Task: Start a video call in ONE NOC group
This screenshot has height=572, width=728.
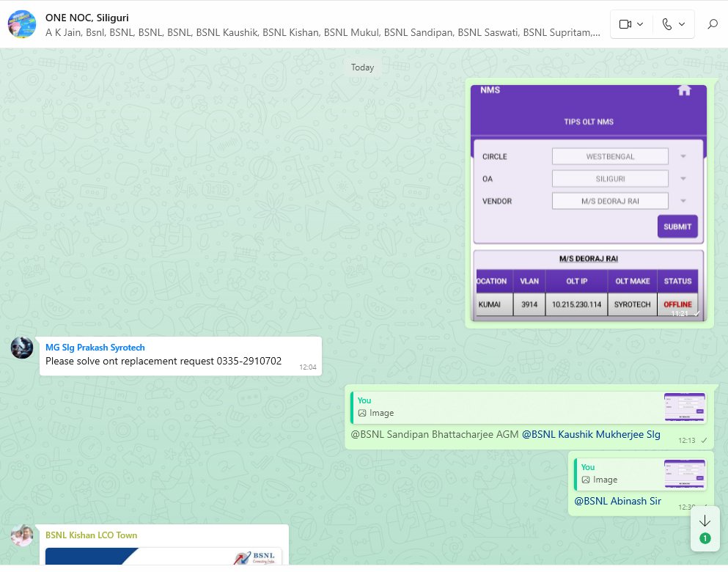Action: pyautogui.click(x=625, y=24)
